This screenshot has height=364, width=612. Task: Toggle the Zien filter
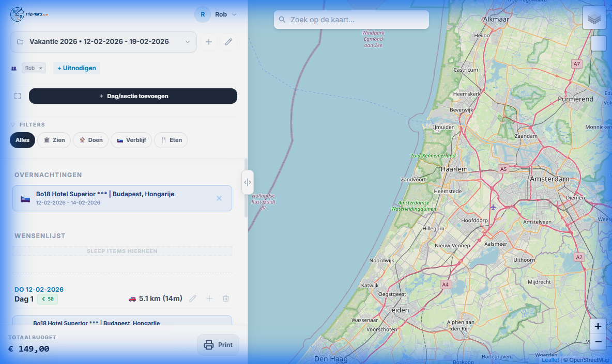click(54, 140)
